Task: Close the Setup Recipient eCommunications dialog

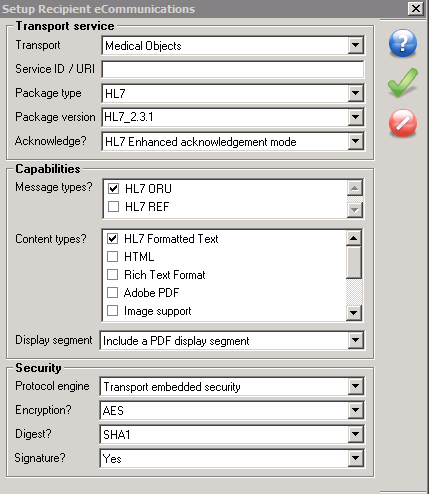Action: (x=415, y=8)
